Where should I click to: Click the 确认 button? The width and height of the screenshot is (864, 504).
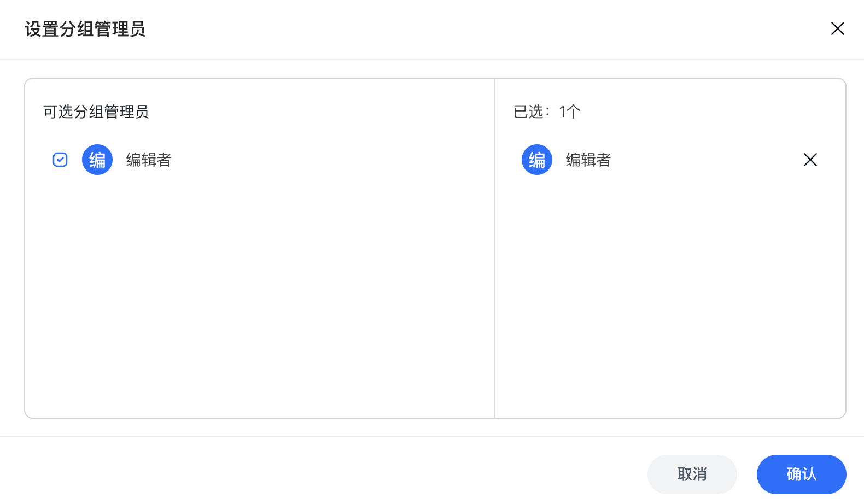802,474
